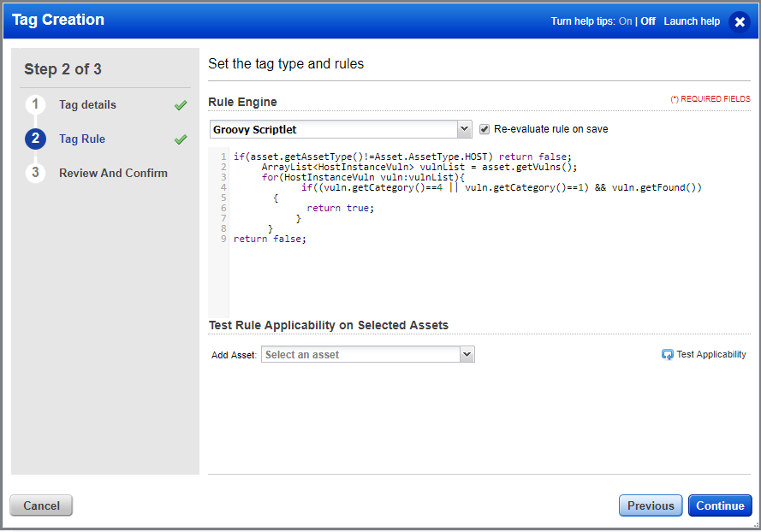Click step circle 1 for Tag details

tap(35, 104)
